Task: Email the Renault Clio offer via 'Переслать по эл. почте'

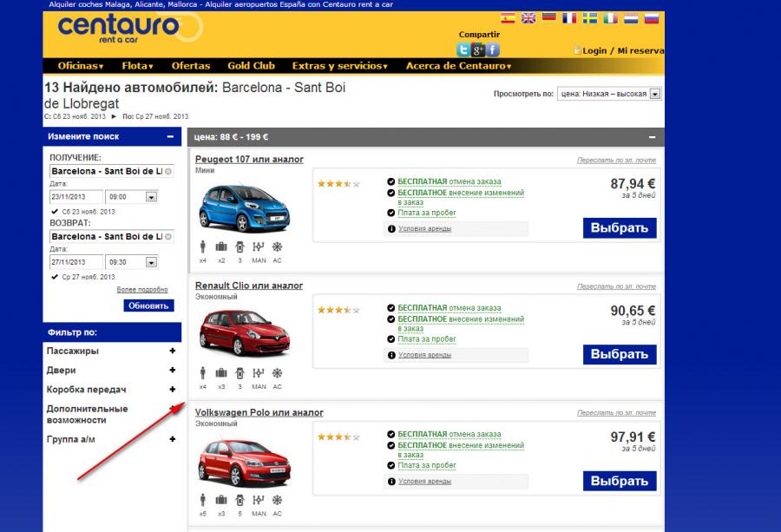Action: click(x=616, y=287)
